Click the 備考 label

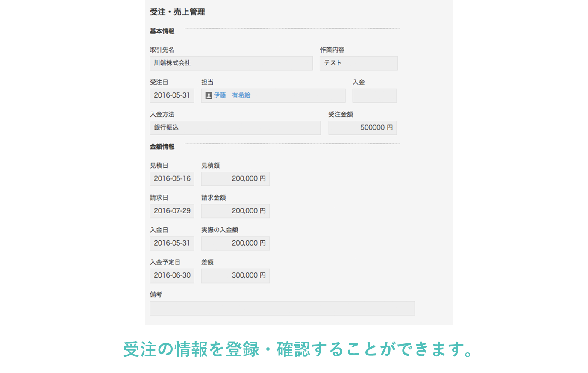156,295
